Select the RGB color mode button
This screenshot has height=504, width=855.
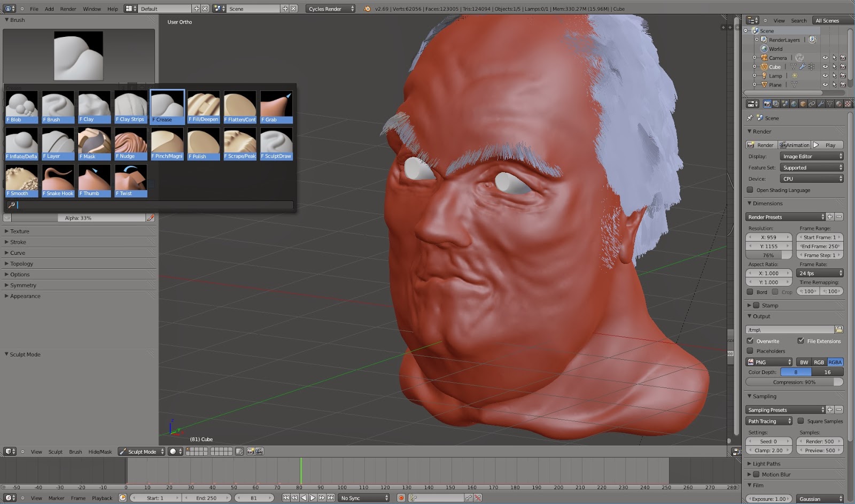coord(819,362)
